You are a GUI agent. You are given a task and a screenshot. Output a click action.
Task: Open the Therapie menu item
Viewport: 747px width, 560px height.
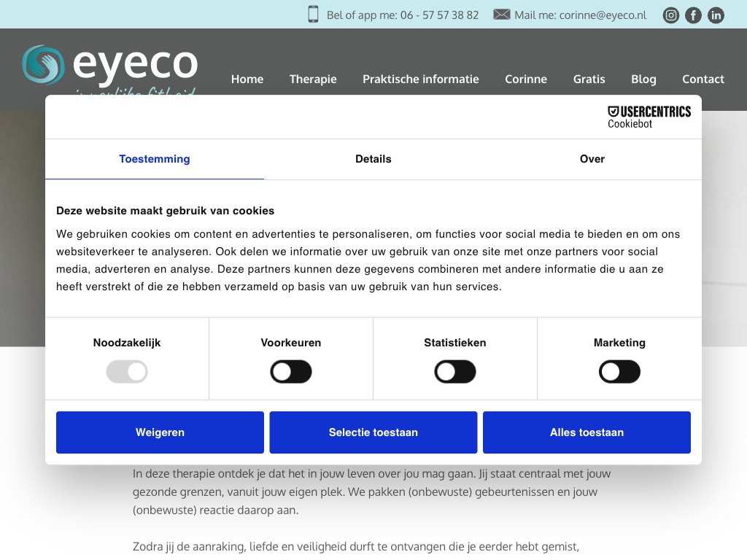click(x=313, y=79)
